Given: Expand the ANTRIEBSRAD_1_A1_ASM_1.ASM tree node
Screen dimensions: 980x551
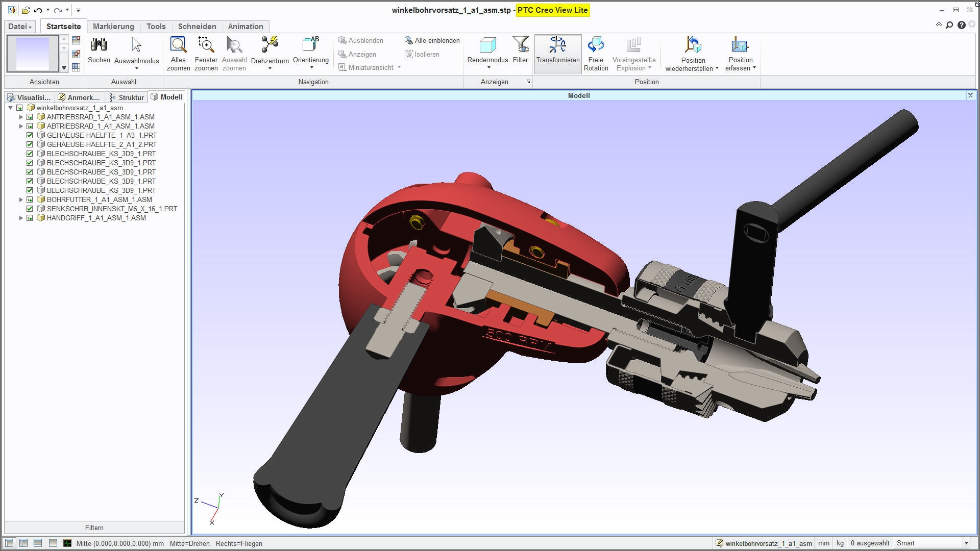Looking at the screenshot, I should point(21,117).
